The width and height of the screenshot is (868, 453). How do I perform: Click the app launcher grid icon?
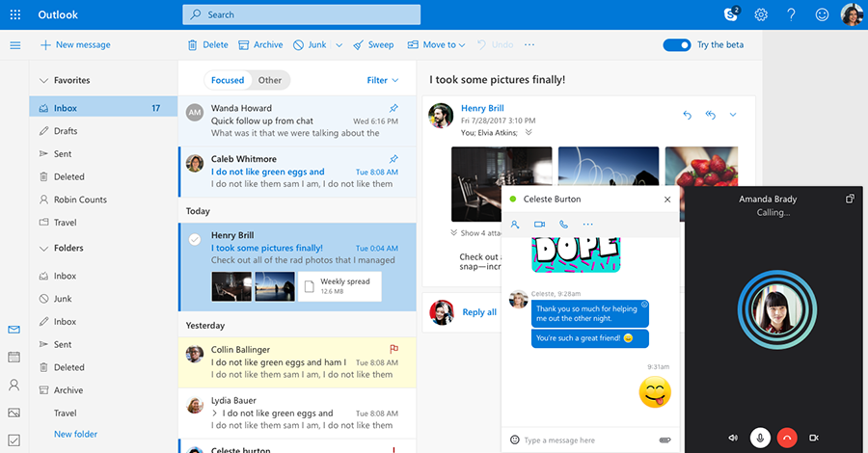[x=14, y=14]
